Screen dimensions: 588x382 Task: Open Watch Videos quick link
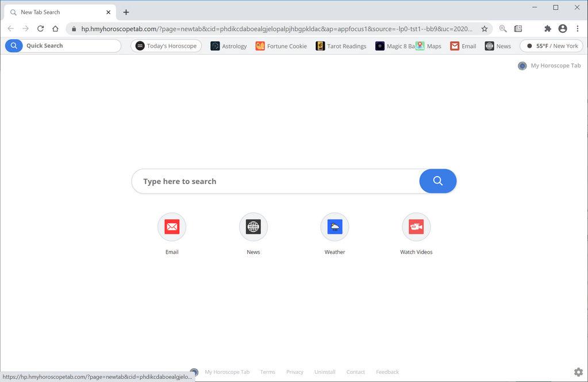[x=416, y=227]
